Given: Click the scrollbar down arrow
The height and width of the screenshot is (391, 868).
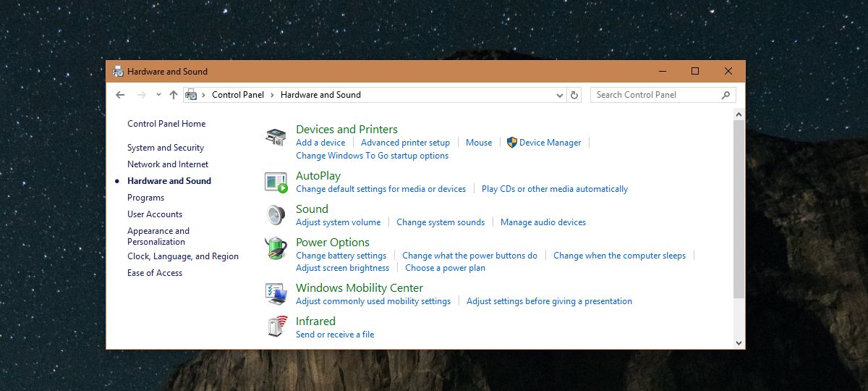Looking at the screenshot, I should click(x=739, y=342).
